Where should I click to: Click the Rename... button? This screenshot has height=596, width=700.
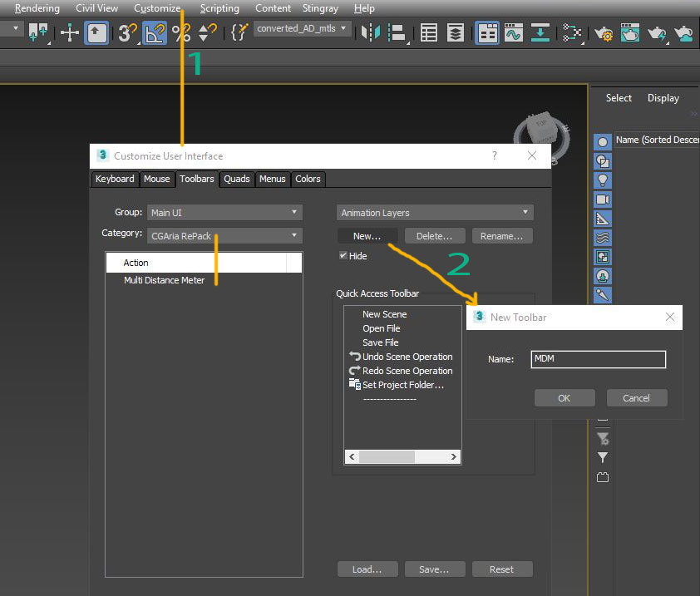tap(501, 236)
